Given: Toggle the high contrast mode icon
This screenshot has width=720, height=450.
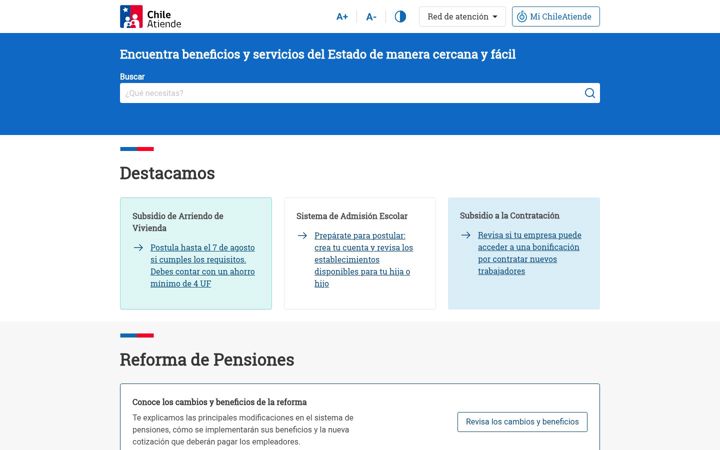Looking at the screenshot, I should 400,17.
